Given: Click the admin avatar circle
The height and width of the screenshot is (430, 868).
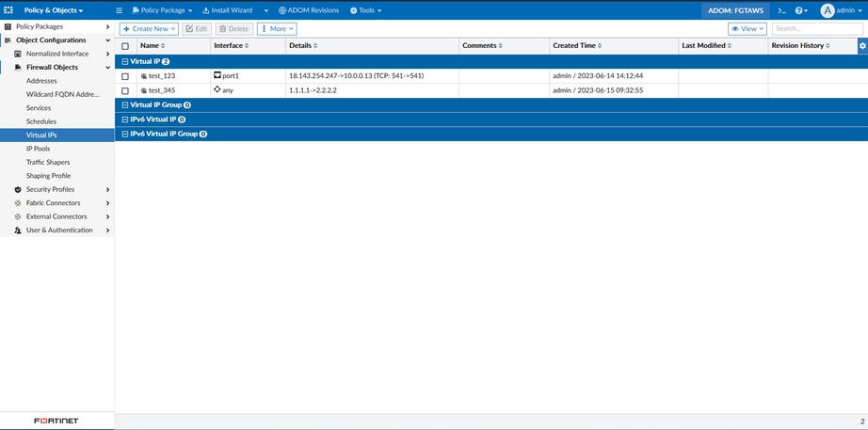Looking at the screenshot, I should (827, 10).
